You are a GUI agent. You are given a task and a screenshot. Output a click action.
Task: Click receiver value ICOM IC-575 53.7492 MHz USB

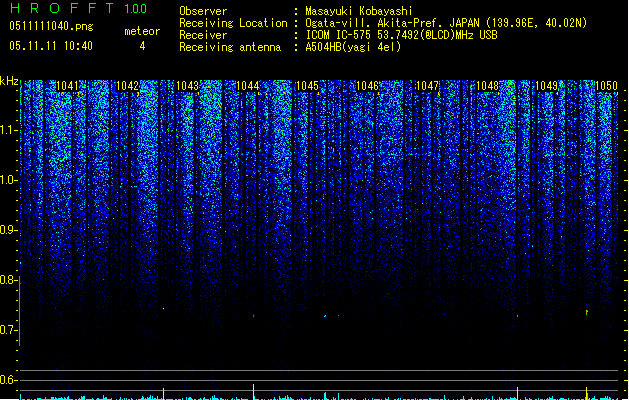pos(402,35)
